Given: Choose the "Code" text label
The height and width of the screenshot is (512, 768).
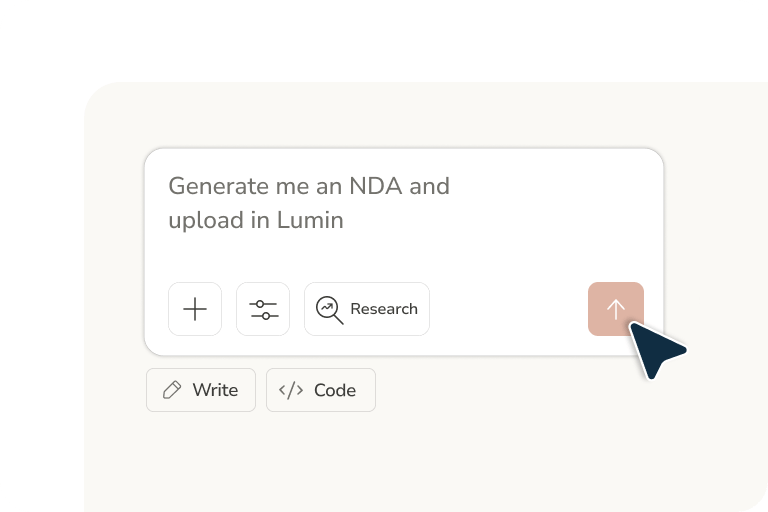Looking at the screenshot, I should pos(335,390).
